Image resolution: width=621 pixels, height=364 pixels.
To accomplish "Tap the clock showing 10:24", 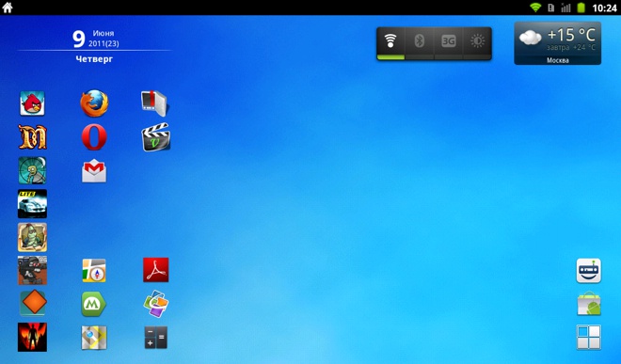I will click(x=604, y=8).
